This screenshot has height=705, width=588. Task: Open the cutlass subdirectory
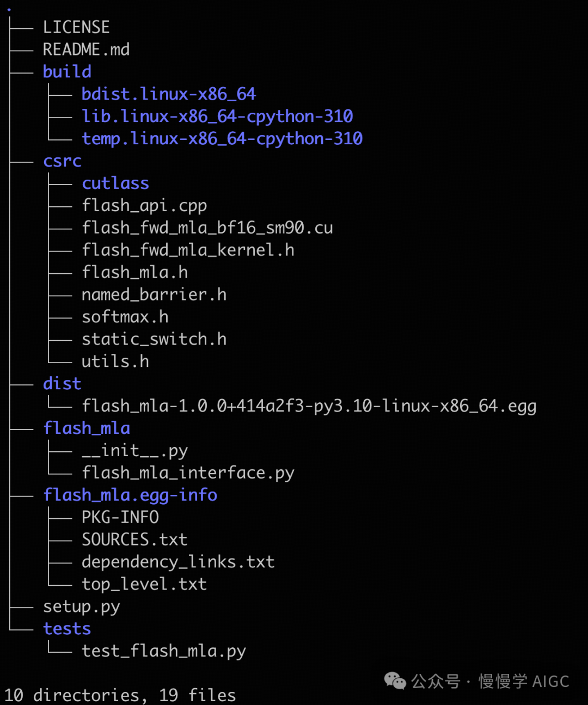(115, 183)
